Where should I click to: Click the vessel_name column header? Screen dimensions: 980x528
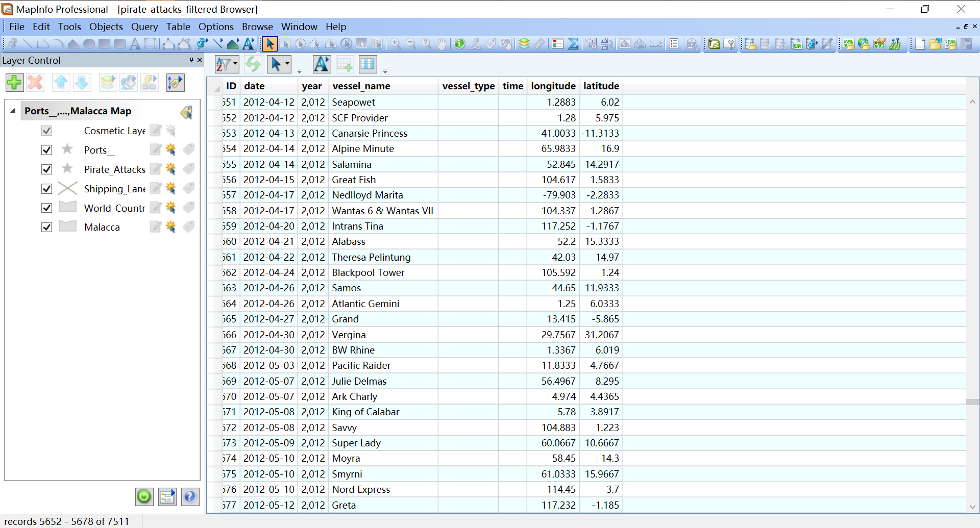(383, 86)
